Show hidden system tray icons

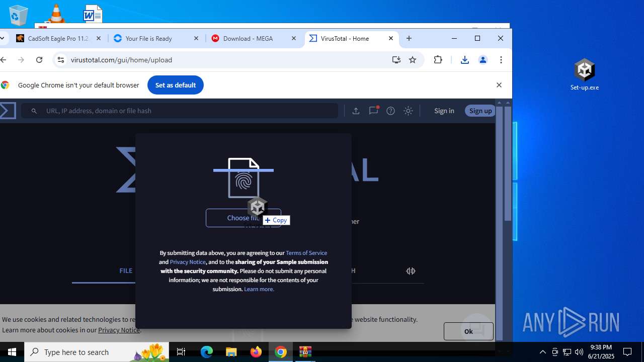(x=542, y=352)
